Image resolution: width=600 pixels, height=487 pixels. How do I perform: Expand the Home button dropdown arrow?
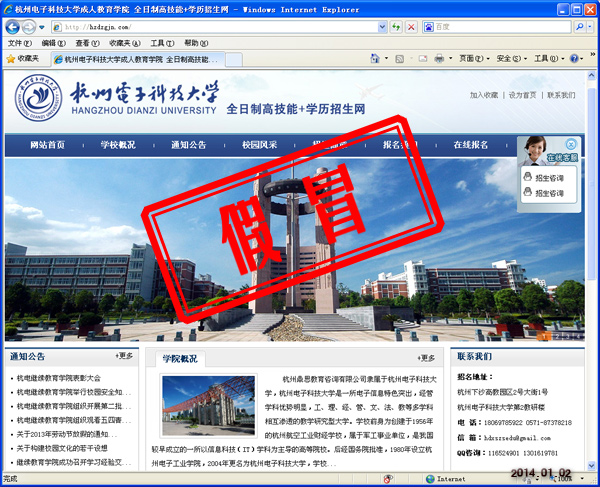click(x=386, y=58)
